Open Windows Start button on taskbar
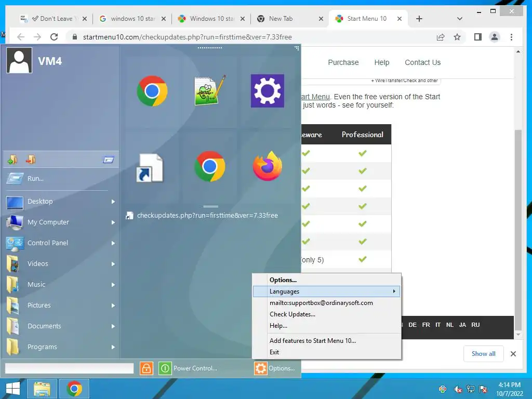The image size is (532, 399). pos(13,389)
